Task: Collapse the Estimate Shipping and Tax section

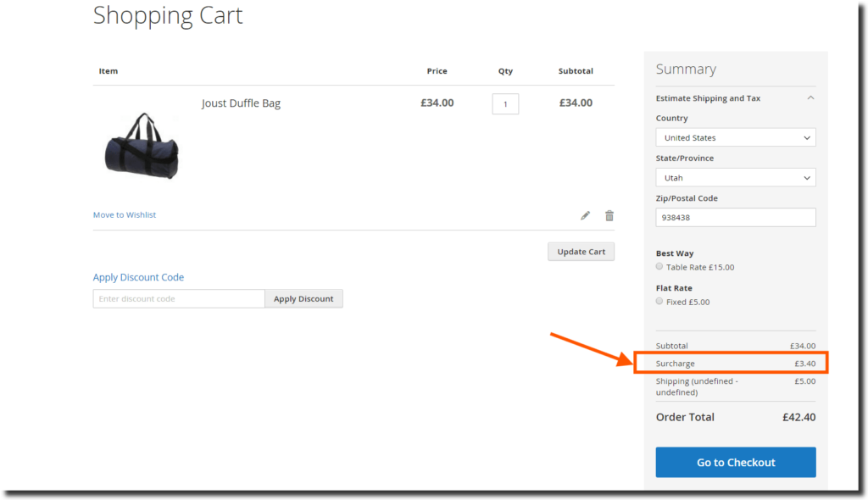Action: pos(810,97)
